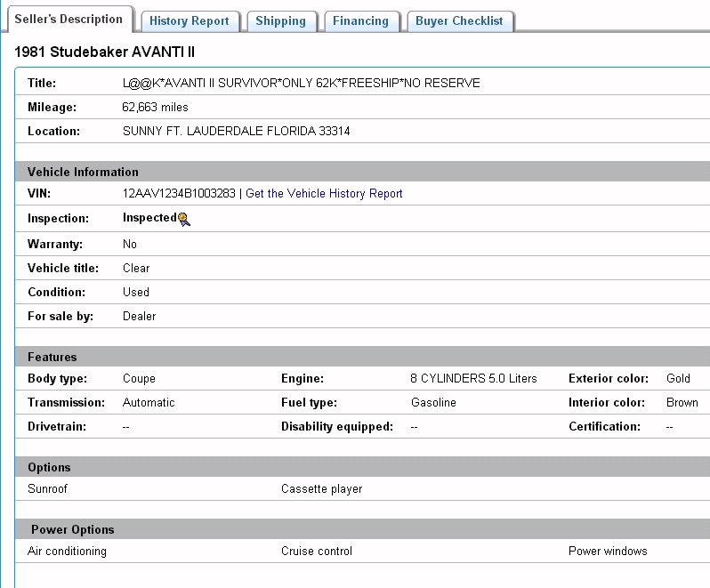Click the Options section header
The height and width of the screenshot is (588, 710).
click(x=49, y=467)
